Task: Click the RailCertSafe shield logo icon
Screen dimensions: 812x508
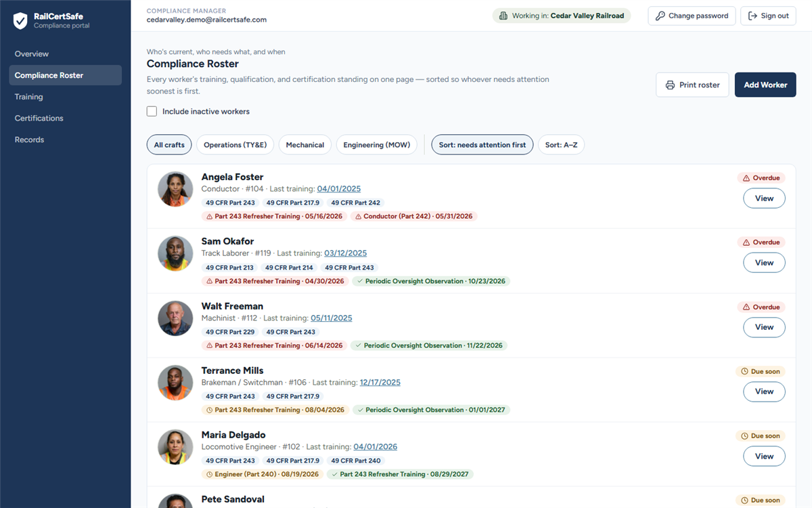Action: tap(20, 21)
